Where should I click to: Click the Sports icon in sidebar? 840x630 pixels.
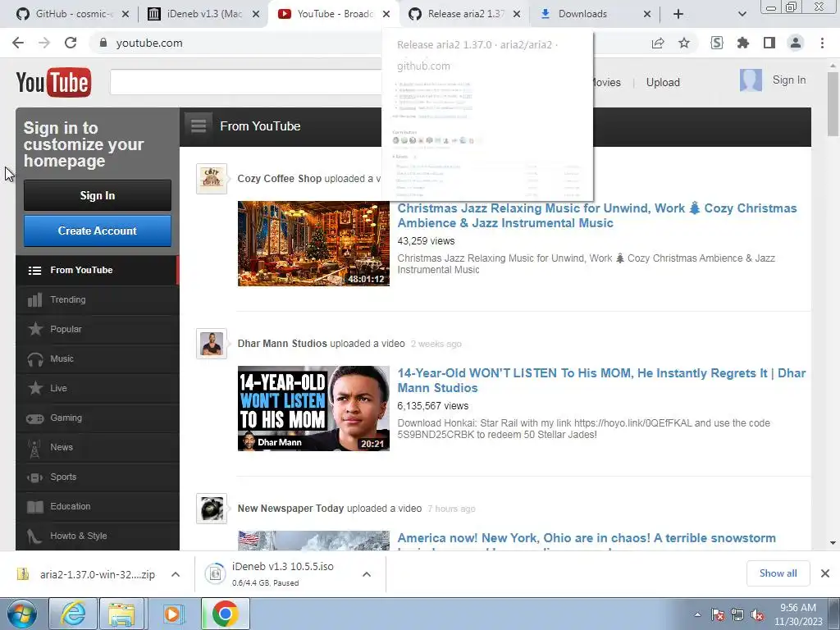[x=35, y=477]
